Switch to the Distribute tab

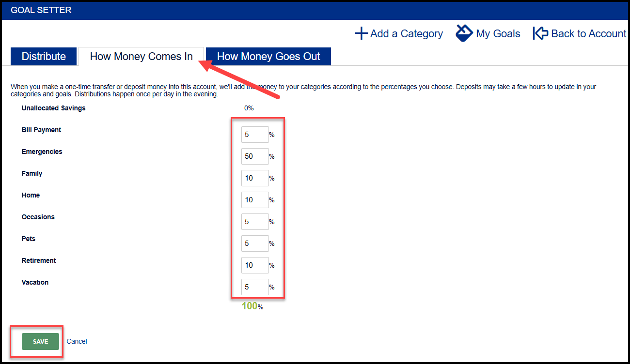[x=44, y=57]
